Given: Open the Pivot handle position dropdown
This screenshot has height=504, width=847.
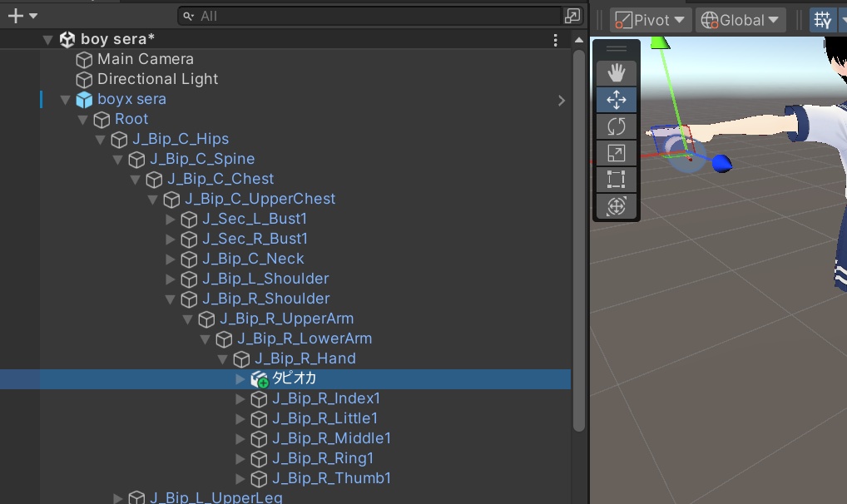Looking at the screenshot, I should [651, 20].
